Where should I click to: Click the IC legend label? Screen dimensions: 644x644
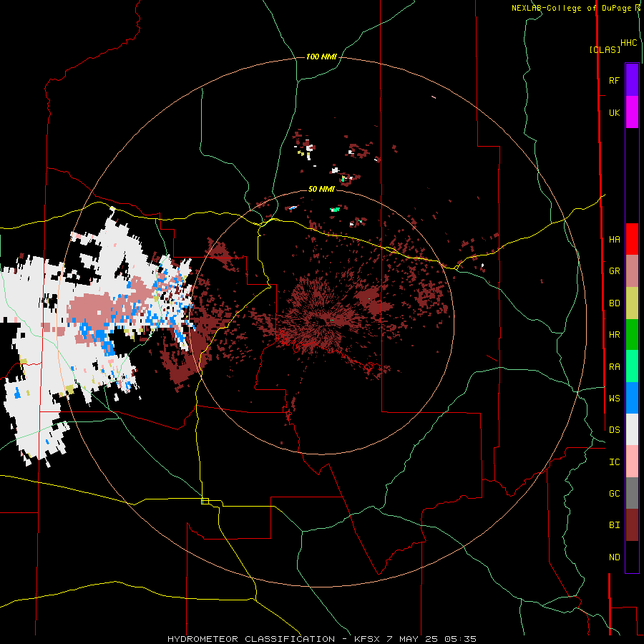[x=614, y=462]
